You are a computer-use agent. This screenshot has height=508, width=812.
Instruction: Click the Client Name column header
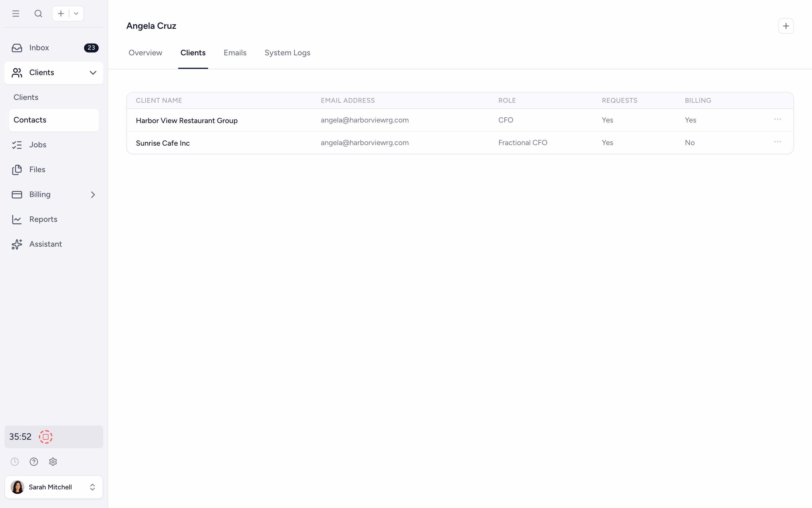point(159,100)
